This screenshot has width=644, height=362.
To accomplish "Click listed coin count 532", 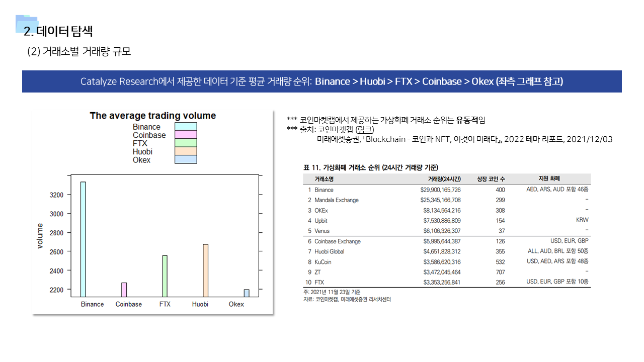I will (x=500, y=262).
